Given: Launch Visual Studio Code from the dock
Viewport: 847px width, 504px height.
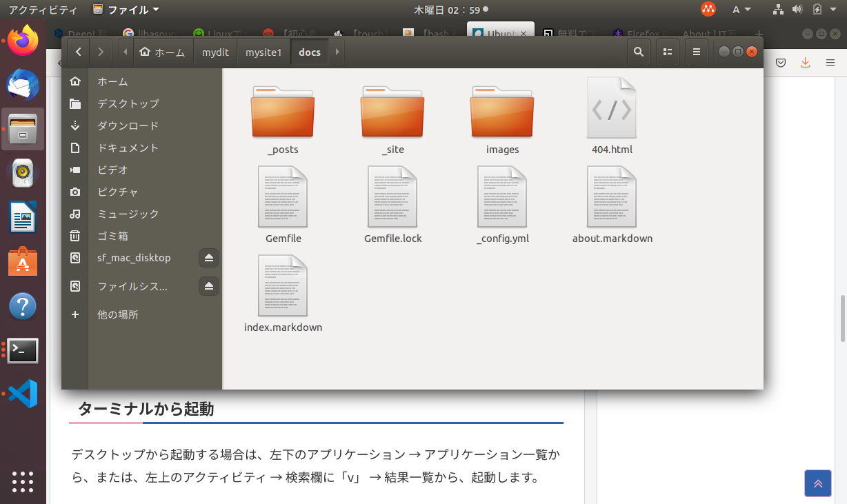Looking at the screenshot, I should [22, 394].
